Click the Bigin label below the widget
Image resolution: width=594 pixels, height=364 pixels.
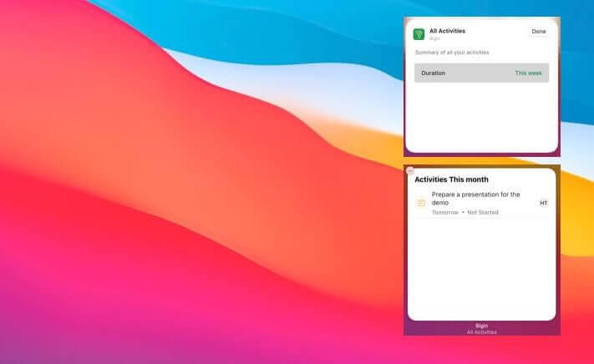[x=481, y=326]
